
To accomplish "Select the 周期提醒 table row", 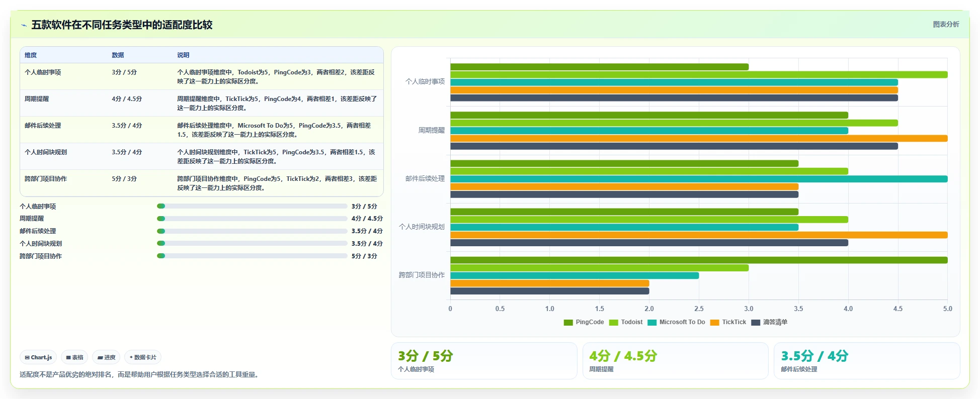I will tap(202, 103).
